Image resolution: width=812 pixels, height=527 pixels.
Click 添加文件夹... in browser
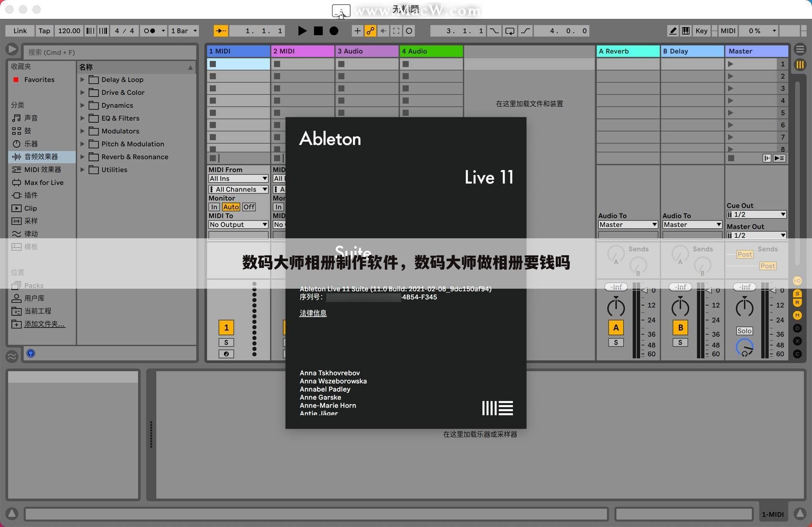point(44,324)
